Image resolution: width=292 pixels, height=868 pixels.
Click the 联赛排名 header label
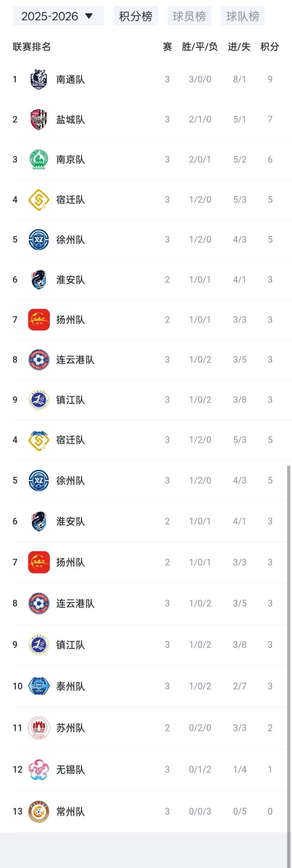click(32, 47)
